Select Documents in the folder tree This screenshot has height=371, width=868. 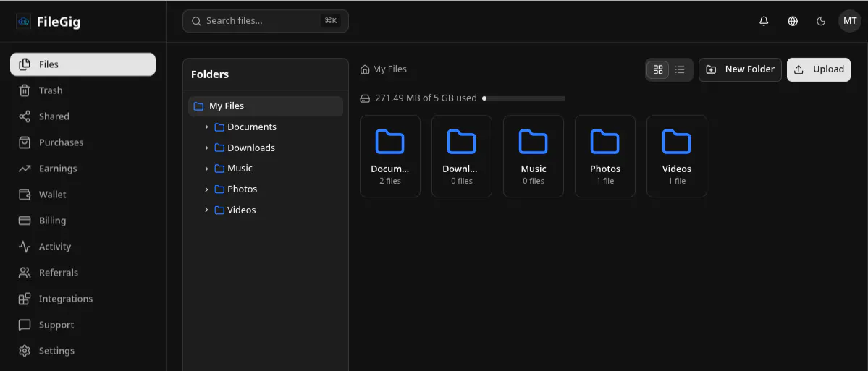coord(252,127)
